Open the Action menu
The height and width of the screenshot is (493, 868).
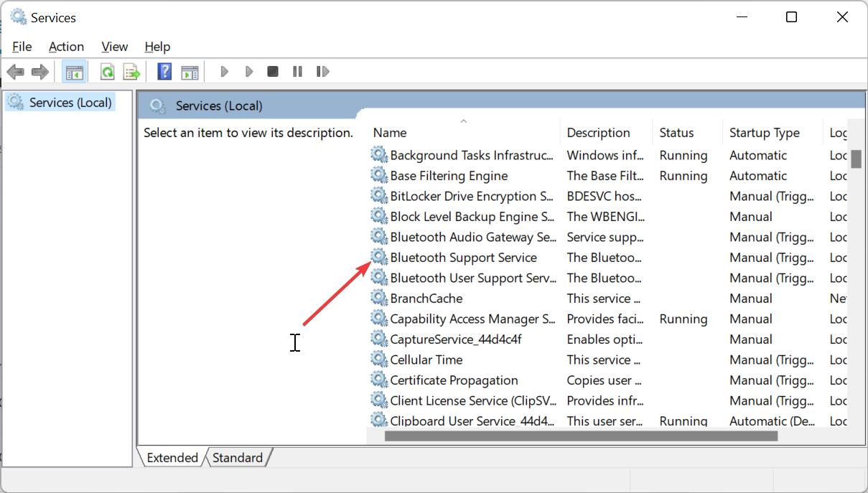(66, 47)
